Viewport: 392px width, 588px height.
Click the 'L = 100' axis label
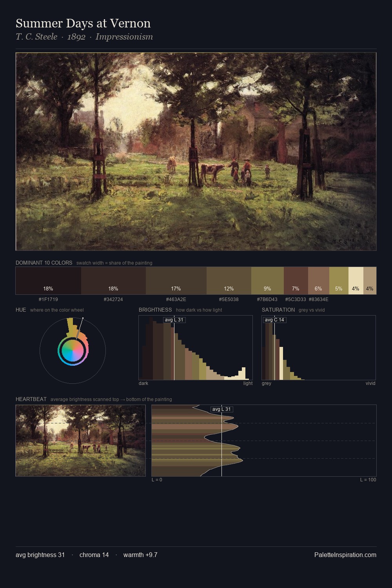[368, 480]
